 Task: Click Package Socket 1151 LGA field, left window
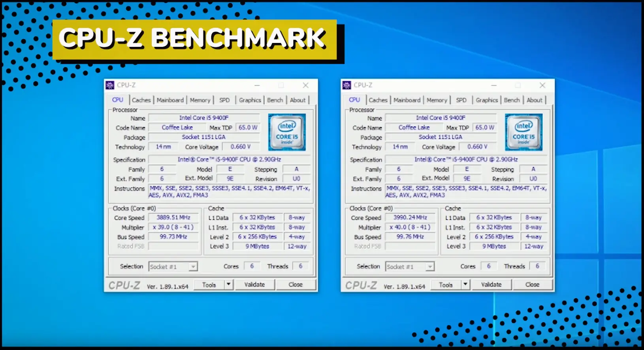pos(204,137)
